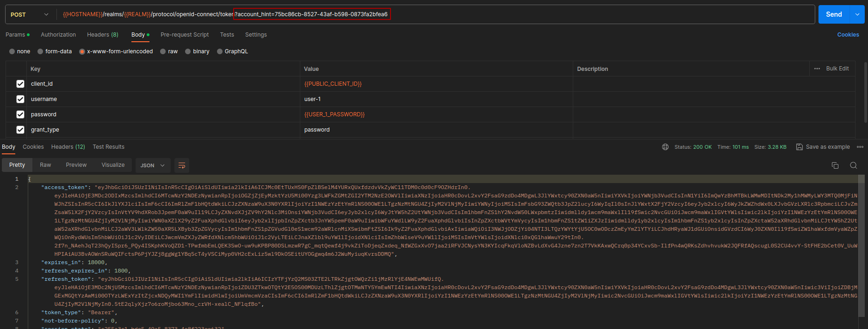Open the response more options ellipsis
This screenshot has width=868, height=329.
860,147
